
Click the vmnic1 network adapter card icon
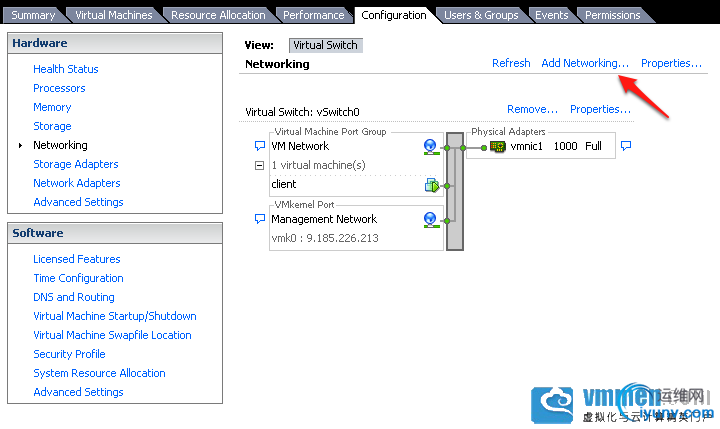tap(498, 146)
